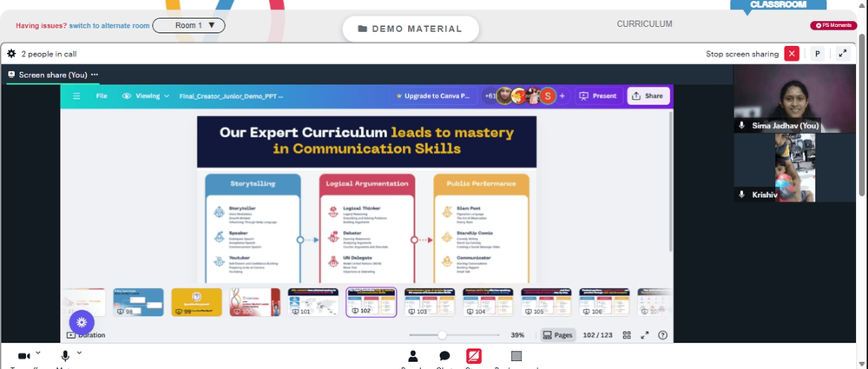Click the Canva magic assistant purple button
Screen dimensions: 868x369
click(82, 322)
